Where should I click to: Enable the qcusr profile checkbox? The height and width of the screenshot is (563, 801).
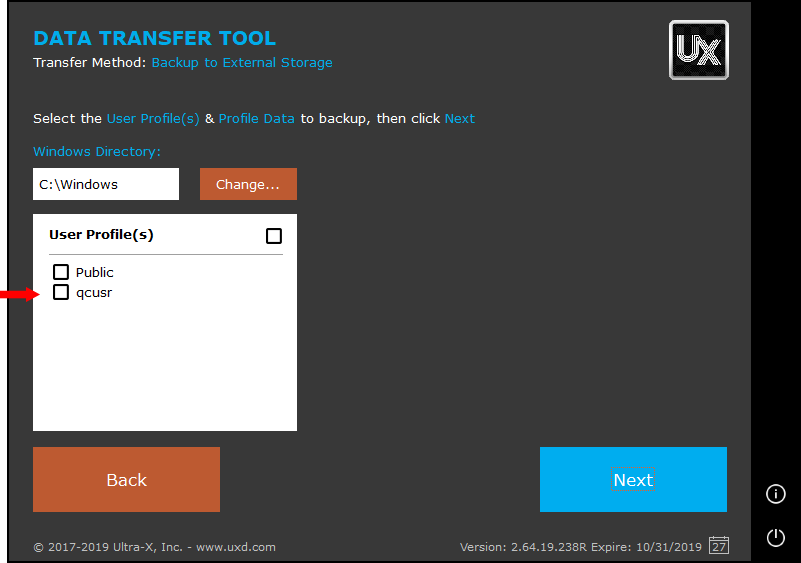tap(61, 293)
